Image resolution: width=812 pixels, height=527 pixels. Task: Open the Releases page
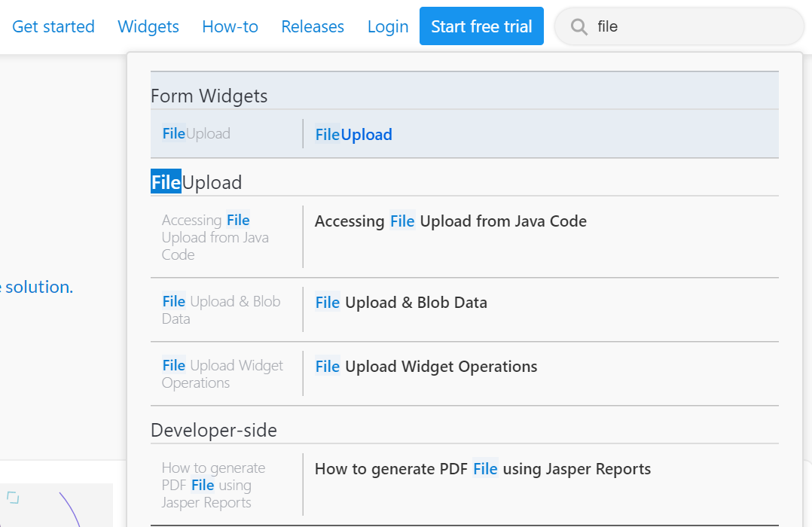313,27
